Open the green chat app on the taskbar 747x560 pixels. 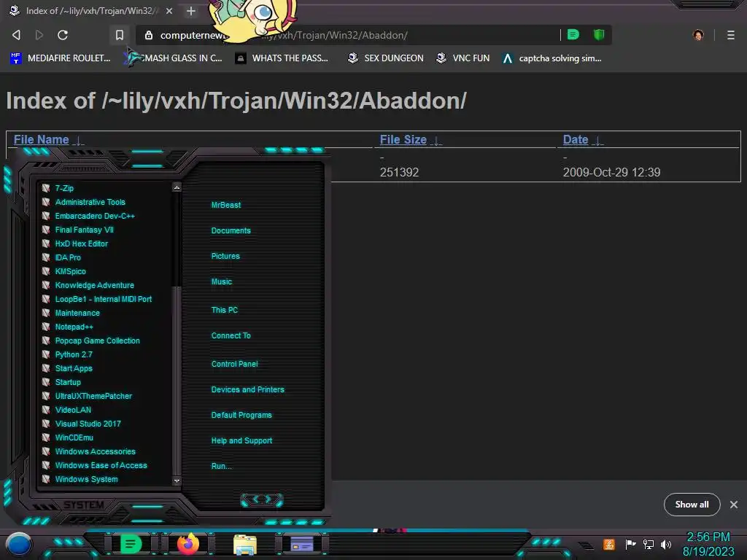coord(131,544)
